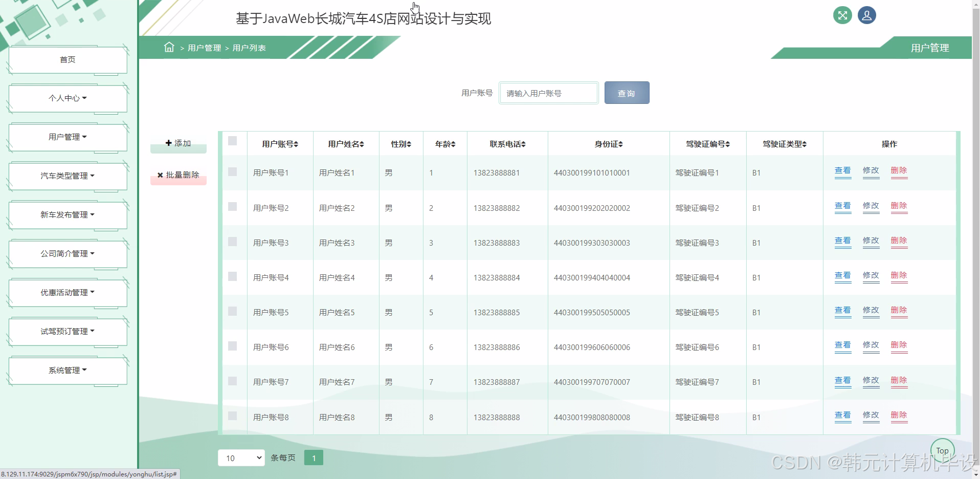Select the checkbox for 用户账号3 row
980x479 pixels.
coord(232,241)
